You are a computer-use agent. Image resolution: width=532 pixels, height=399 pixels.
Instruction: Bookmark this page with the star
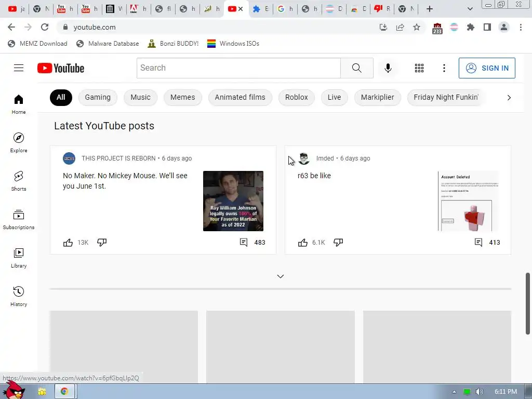point(417,27)
